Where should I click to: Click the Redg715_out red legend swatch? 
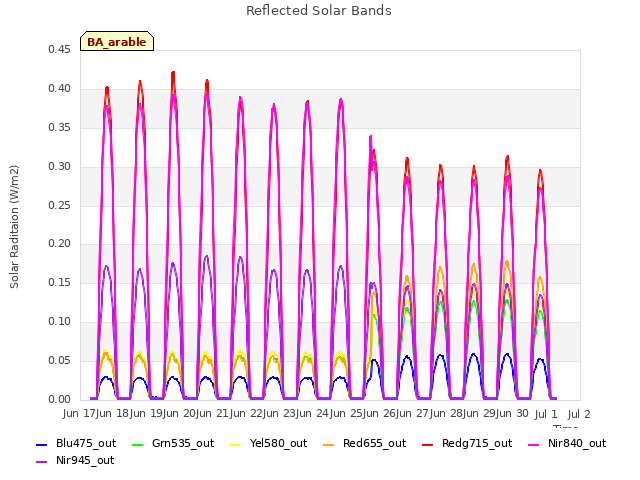click(x=427, y=445)
